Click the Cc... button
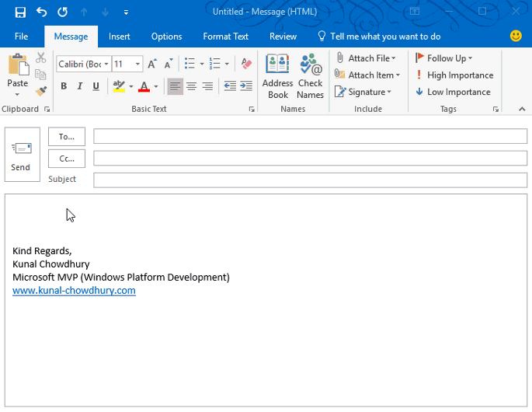 click(x=67, y=159)
